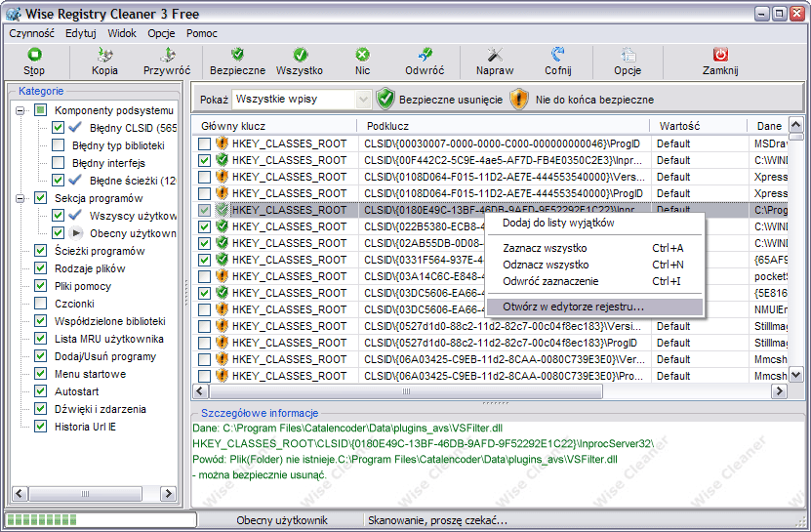Uncheck the Pliki pomocy checkbox
This screenshot has width=811, height=532.
pos(40,286)
